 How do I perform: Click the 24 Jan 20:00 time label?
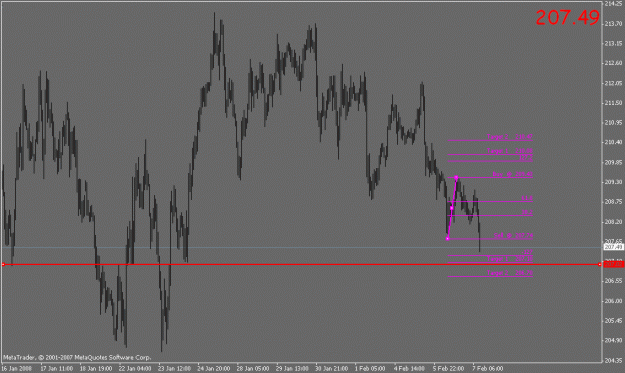tap(214, 369)
